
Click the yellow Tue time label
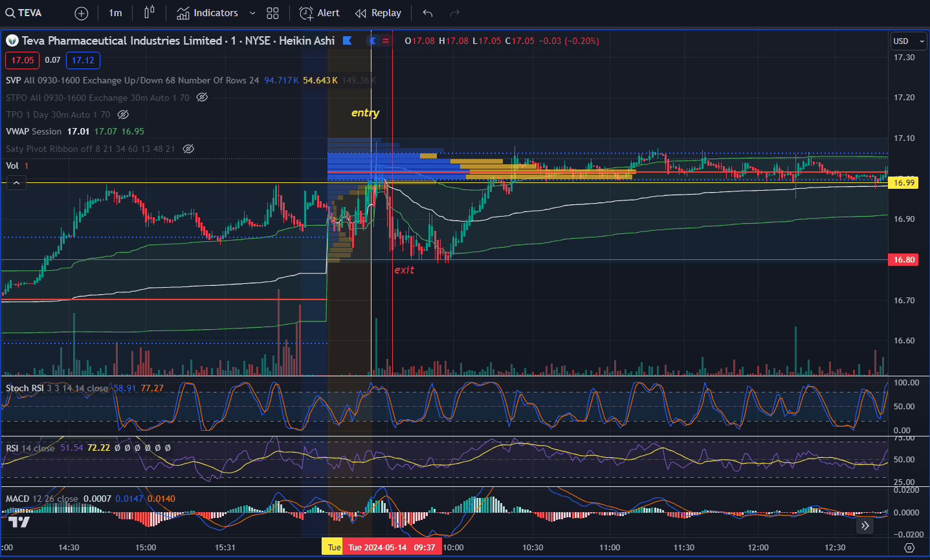click(333, 547)
